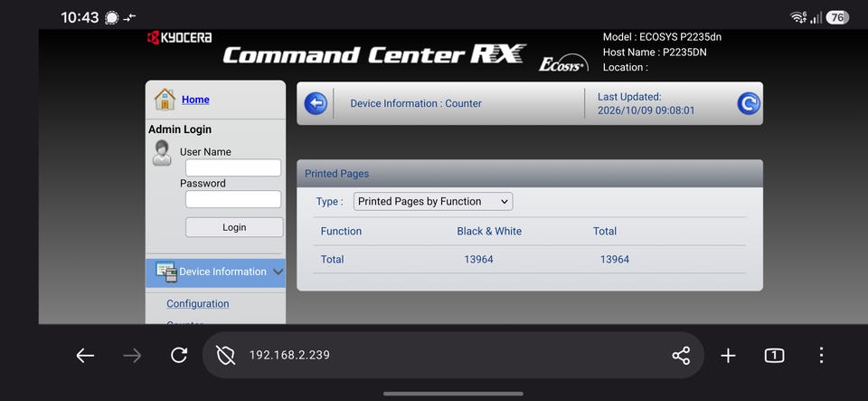Click the tracking protection shield icon
Viewport: 868px width, 401px height.
(225, 356)
